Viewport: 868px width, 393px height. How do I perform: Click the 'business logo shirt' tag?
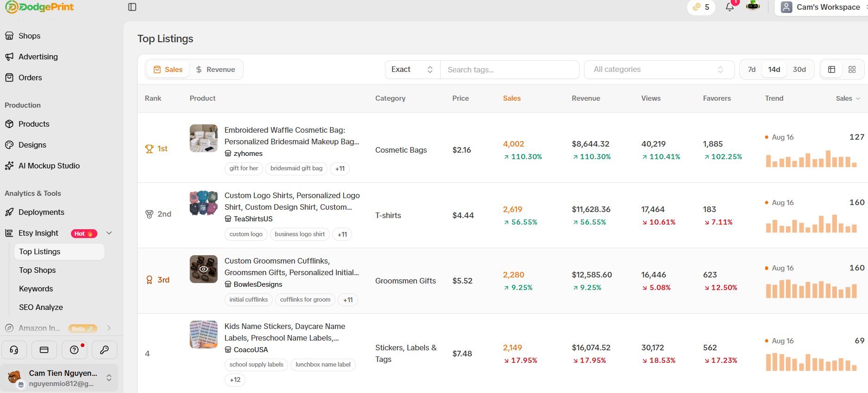click(300, 234)
